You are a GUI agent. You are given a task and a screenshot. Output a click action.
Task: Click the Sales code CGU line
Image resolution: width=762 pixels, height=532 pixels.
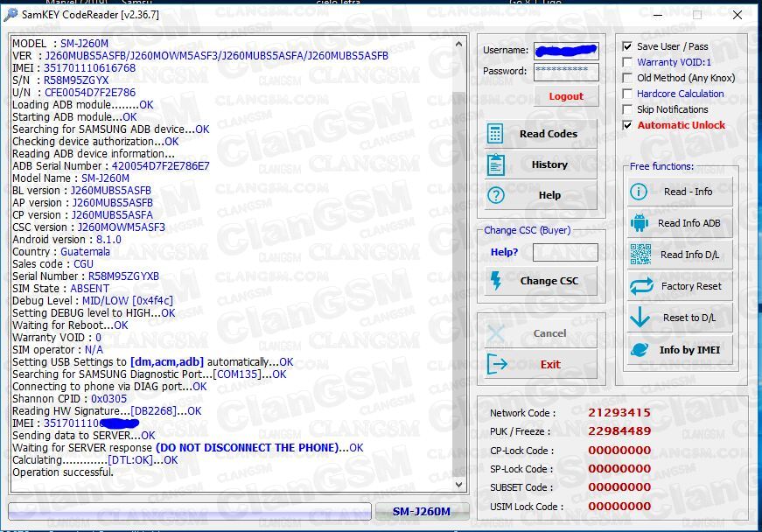[x=53, y=264]
